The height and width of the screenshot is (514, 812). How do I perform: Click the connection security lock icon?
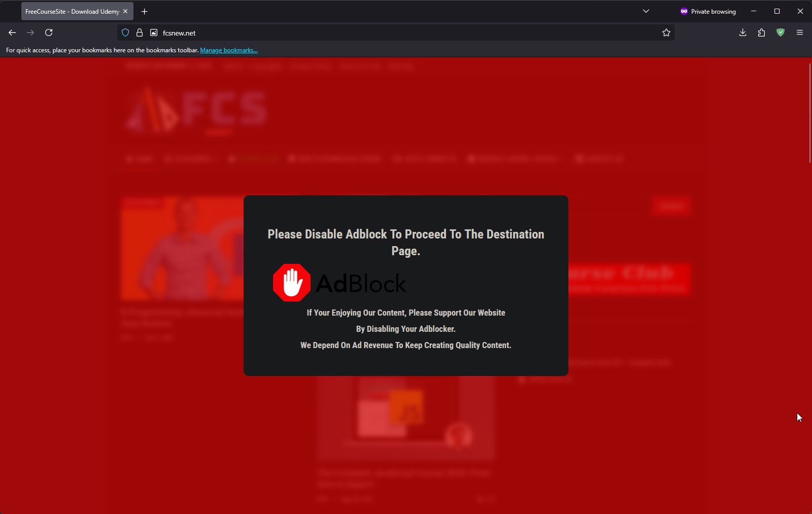coord(140,32)
